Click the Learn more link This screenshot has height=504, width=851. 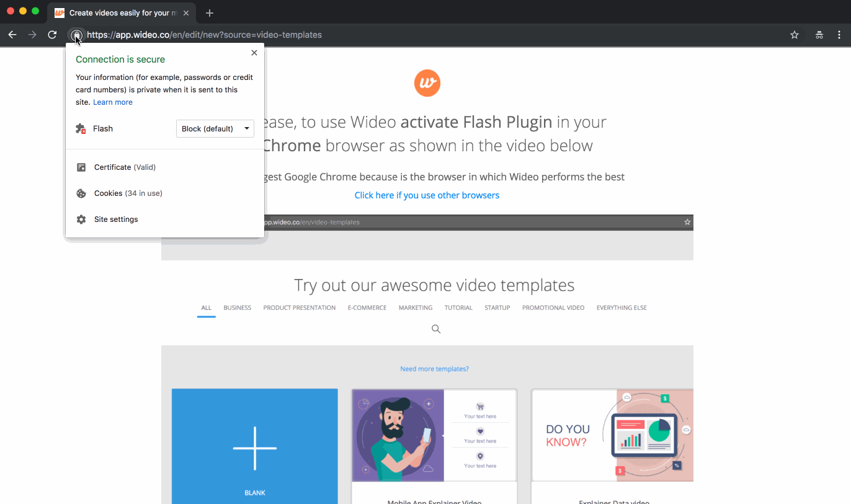(113, 102)
